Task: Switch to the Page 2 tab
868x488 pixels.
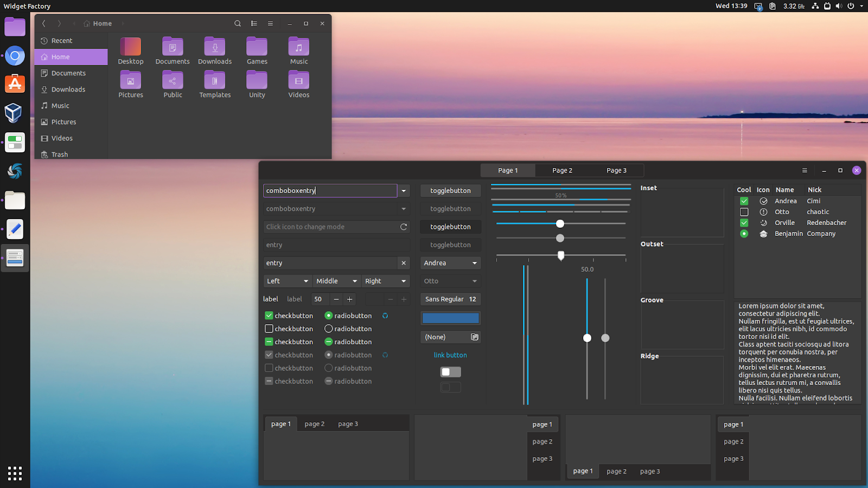Action: pyautogui.click(x=562, y=170)
